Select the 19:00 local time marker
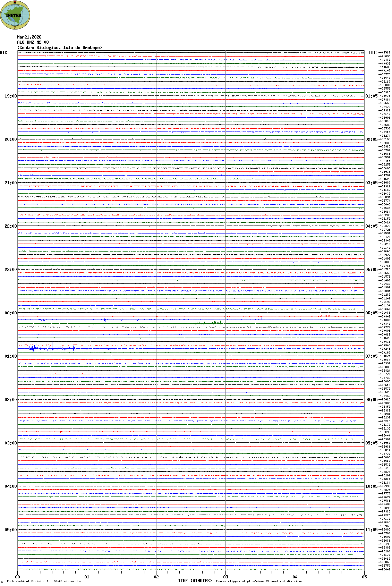This screenshot has height=586, width=392. (10, 96)
